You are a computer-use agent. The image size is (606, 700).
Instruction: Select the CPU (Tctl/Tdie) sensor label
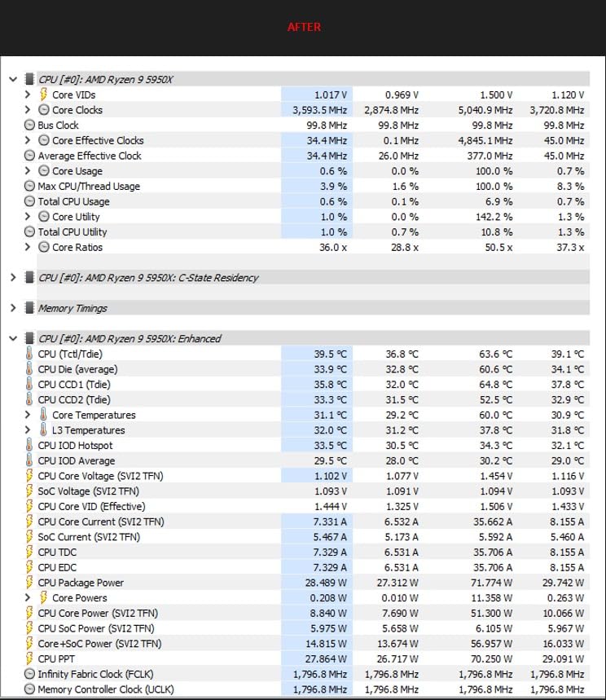click(70, 354)
